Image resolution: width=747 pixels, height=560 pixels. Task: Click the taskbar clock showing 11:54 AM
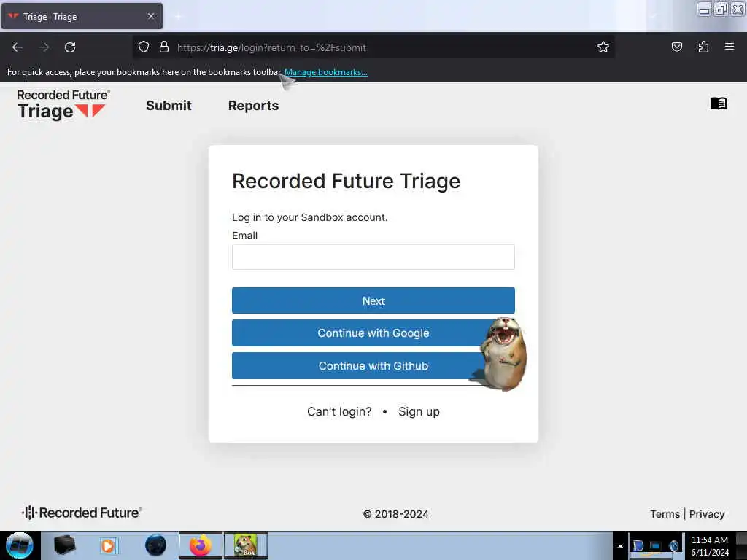(709, 545)
